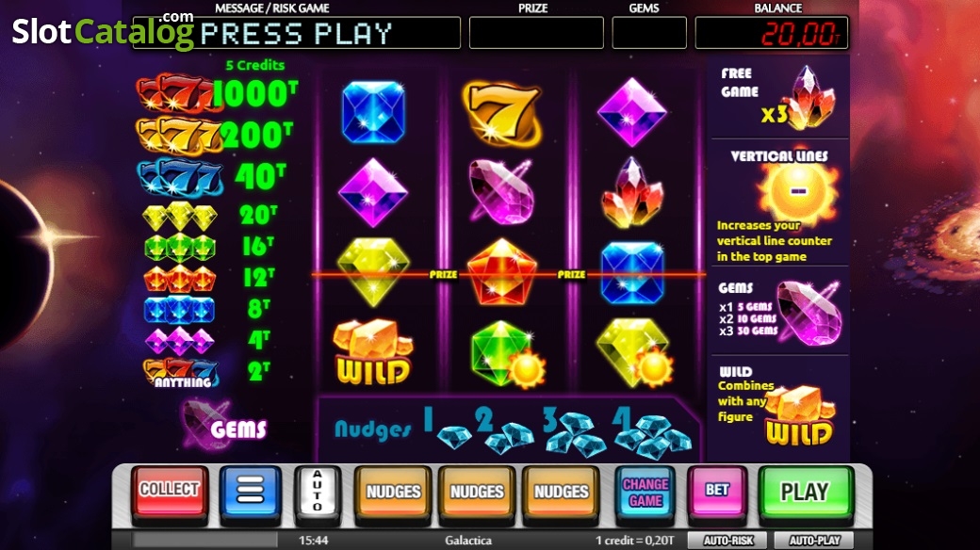Screen dimensions: 980x550
Task: Toggle the AUTO button
Action: pyautogui.click(x=318, y=492)
